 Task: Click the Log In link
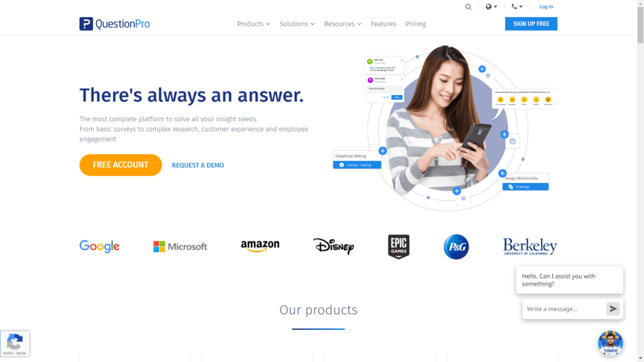coord(546,6)
